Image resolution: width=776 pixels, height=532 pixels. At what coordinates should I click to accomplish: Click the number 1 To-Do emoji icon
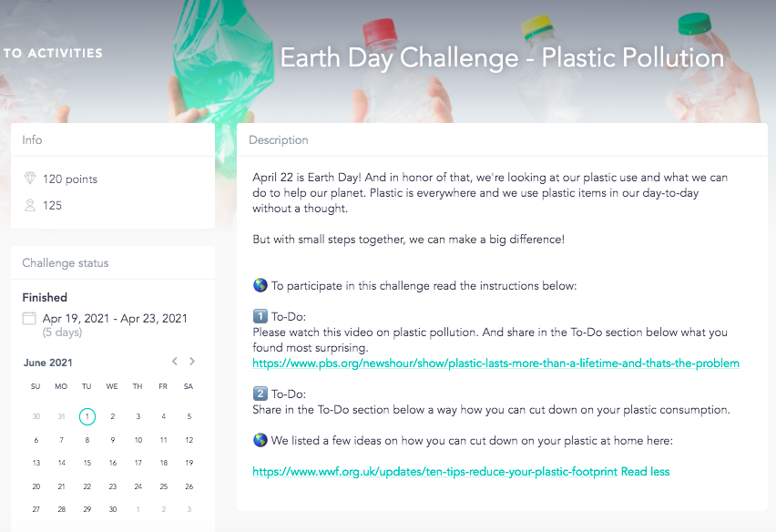click(x=260, y=316)
